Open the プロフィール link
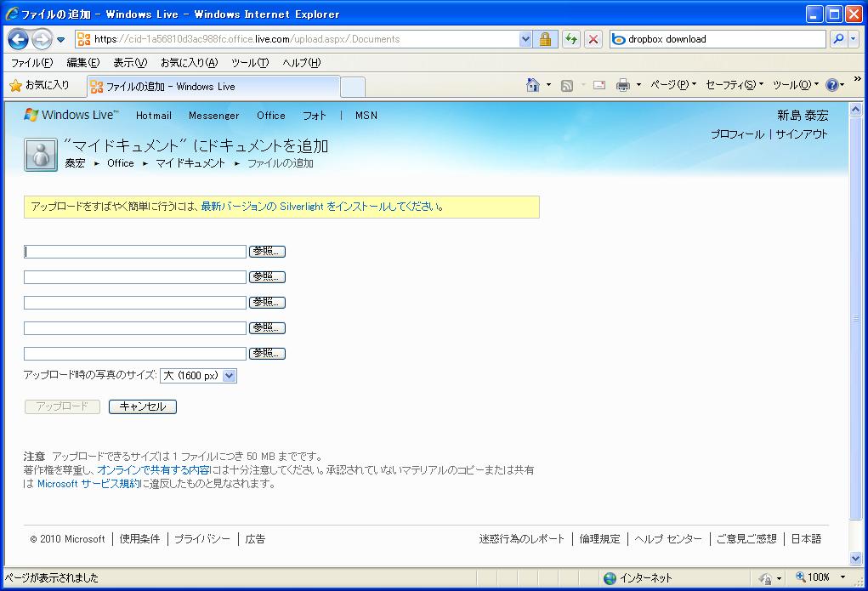Image resolution: width=868 pixels, height=591 pixels. pyautogui.click(x=737, y=134)
